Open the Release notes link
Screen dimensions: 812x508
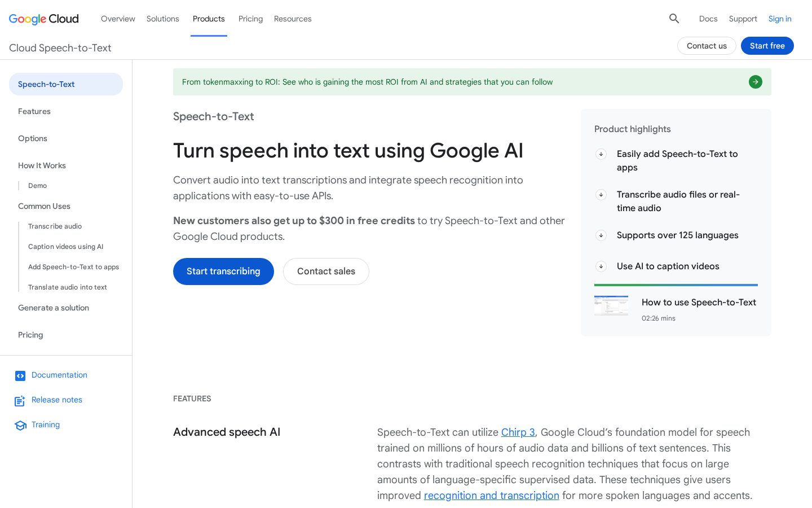tap(57, 400)
